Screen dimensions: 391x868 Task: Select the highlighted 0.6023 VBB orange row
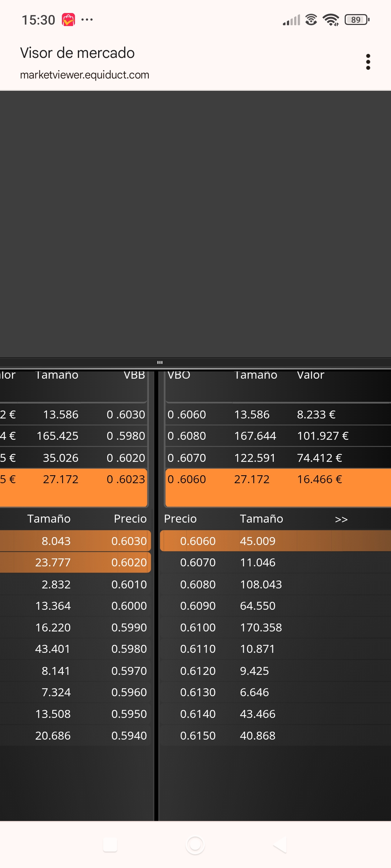click(73, 488)
